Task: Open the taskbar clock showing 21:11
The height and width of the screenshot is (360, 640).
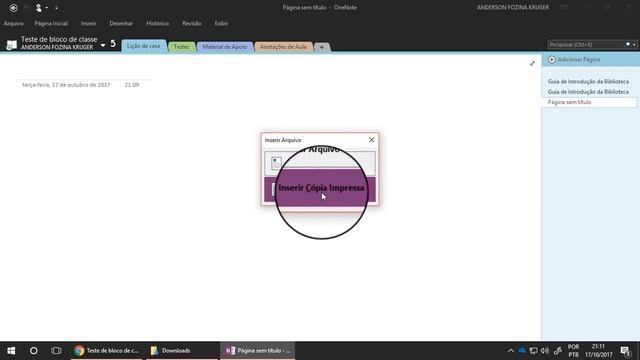Action: pos(598,351)
